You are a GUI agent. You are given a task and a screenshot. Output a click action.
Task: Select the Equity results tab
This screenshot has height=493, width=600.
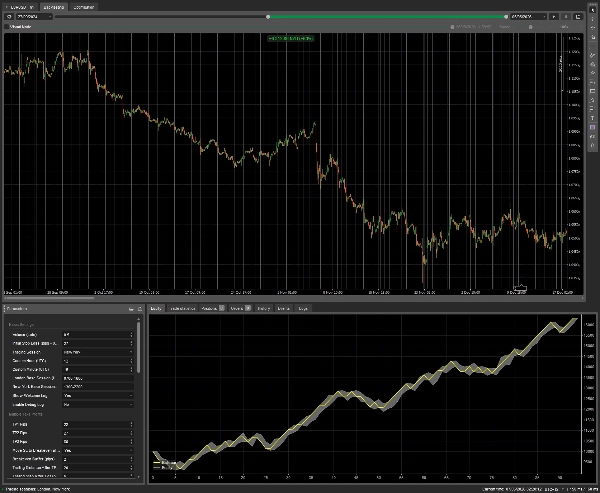(x=156, y=308)
